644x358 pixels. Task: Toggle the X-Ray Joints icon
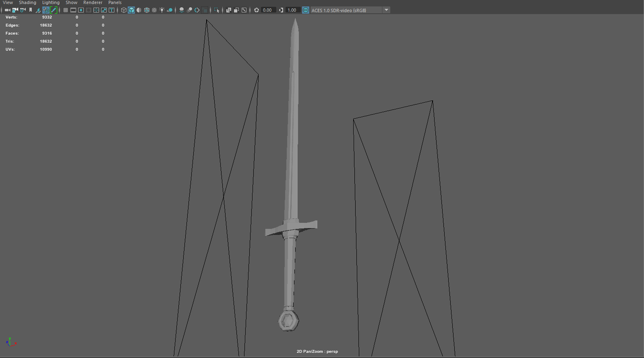pos(244,10)
